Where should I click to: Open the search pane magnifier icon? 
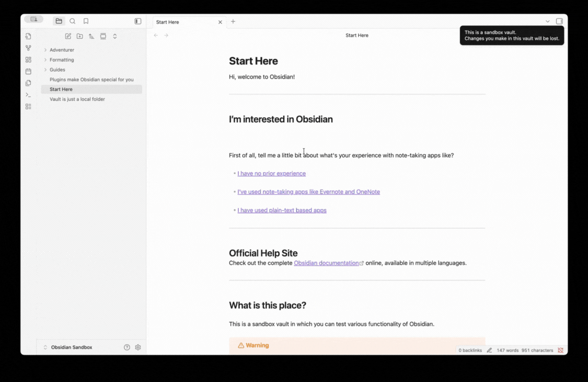pyautogui.click(x=72, y=21)
